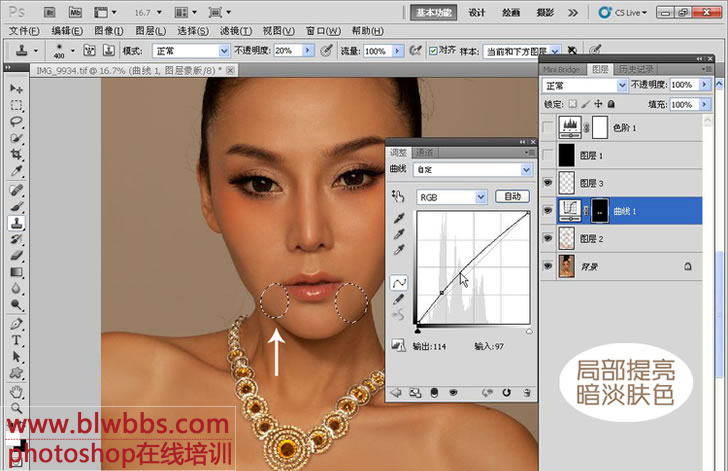Select the Eyedropper tool in toolbox
Screen dimensions: 728x471
tap(16, 170)
